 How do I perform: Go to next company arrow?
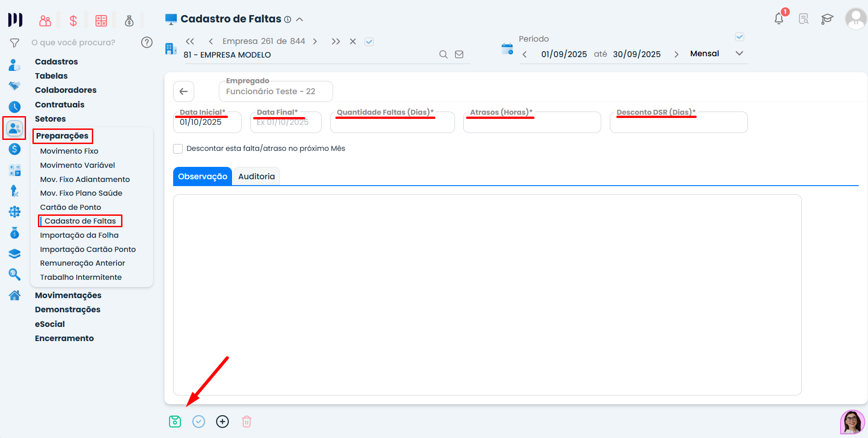coord(315,41)
